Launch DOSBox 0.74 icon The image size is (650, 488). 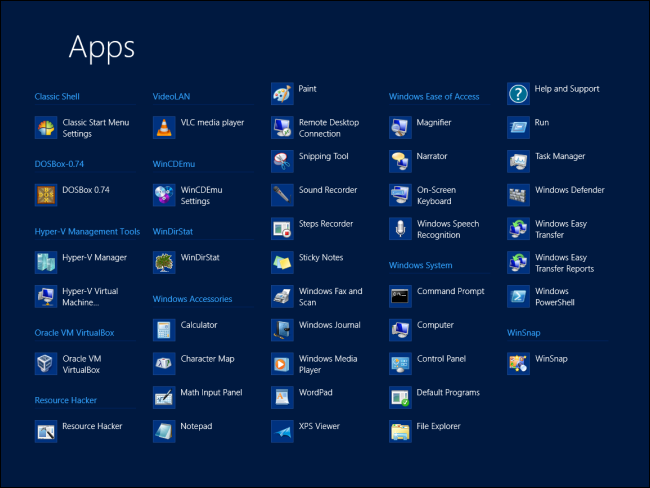(46, 195)
